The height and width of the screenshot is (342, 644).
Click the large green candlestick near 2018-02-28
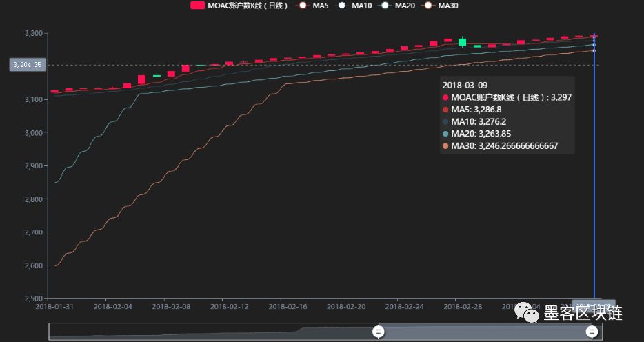(x=462, y=42)
